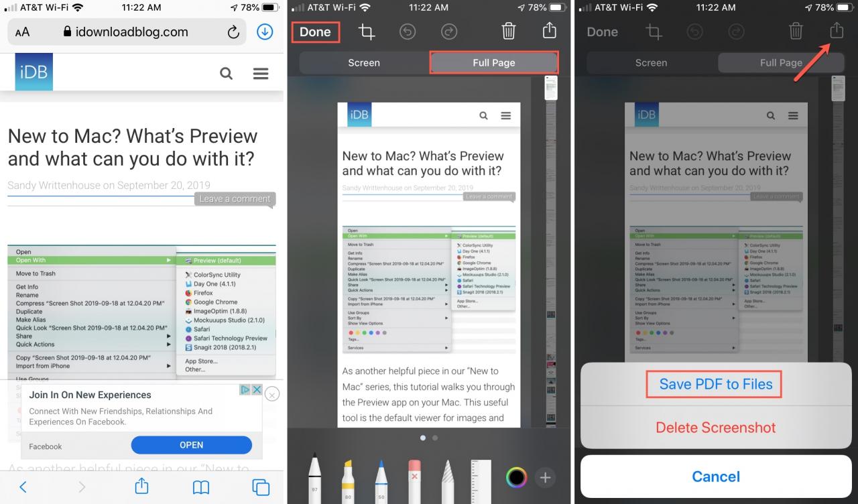The image size is (858, 504).
Task: Show Safari open tabs icon
Action: tap(260, 487)
